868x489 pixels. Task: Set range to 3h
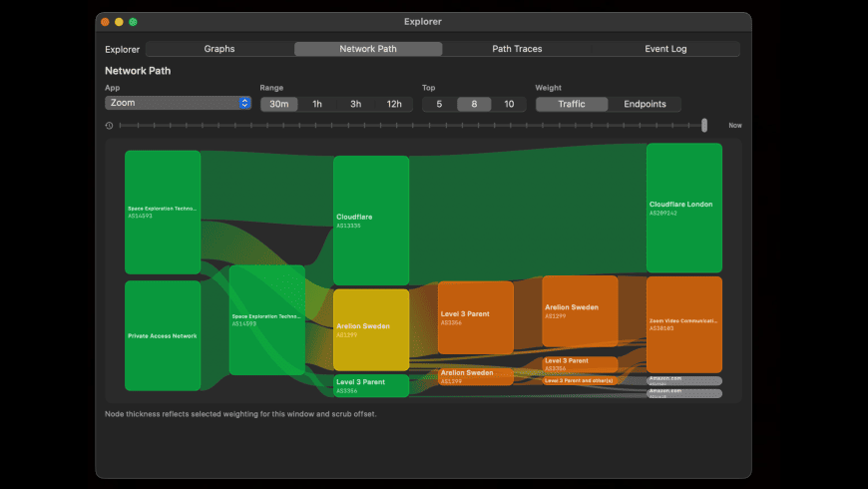pyautogui.click(x=355, y=104)
